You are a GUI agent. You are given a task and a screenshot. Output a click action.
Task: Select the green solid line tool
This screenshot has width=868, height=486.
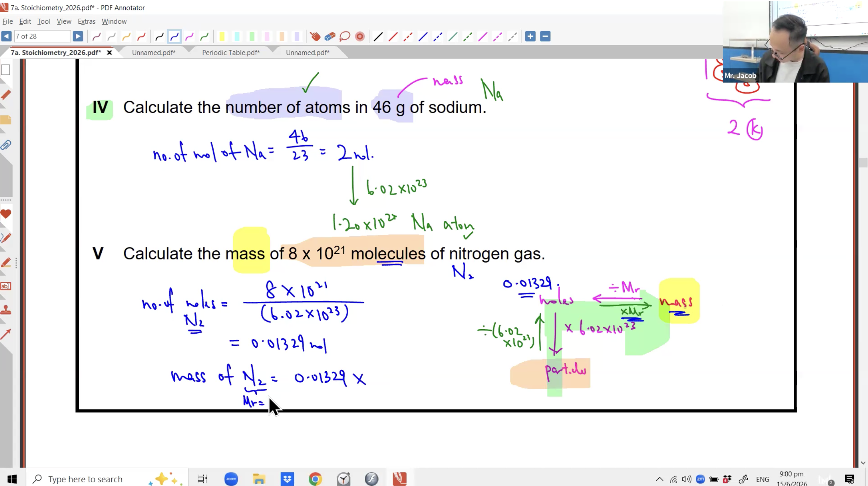tap(453, 36)
